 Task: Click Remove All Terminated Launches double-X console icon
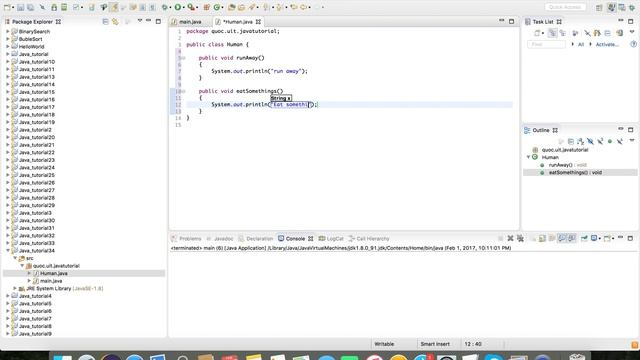[x=520, y=238]
